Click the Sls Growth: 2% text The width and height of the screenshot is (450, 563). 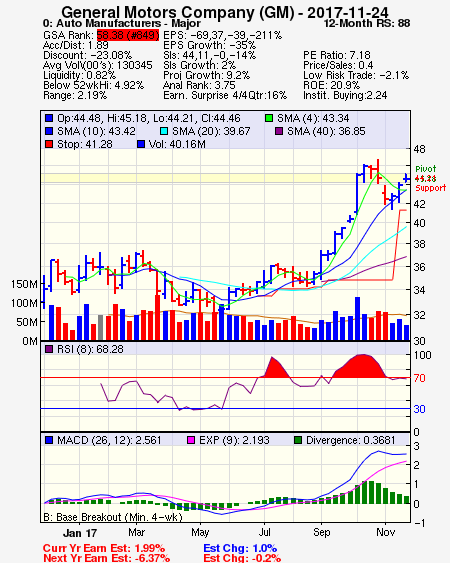[199, 65]
